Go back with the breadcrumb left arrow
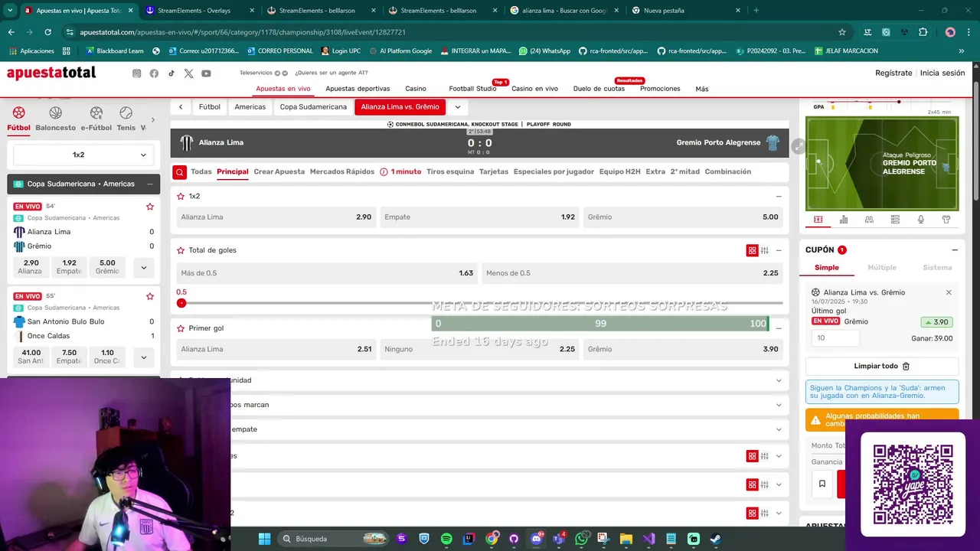Screen dimensions: 980x551 (x=181, y=107)
